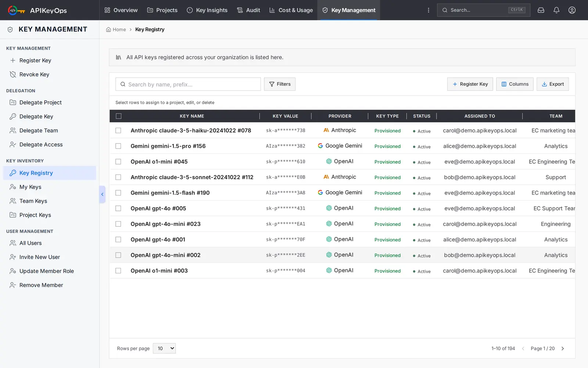Open the Projects tab
Screen dimensions: 588x368
pos(162,10)
